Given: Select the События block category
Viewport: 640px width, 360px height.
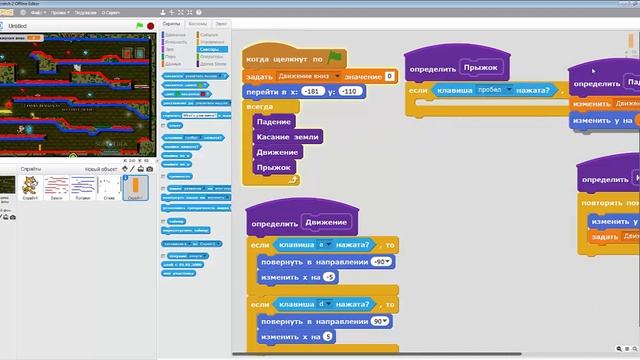Looking at the screenshot, I should (209, 35).
